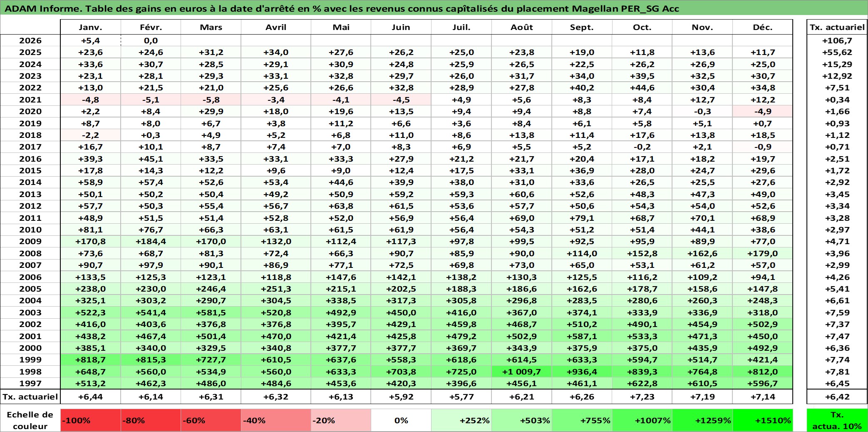Click the +755% green swatch
This screenshot has height=432, width=868.
tap(582, 420)
